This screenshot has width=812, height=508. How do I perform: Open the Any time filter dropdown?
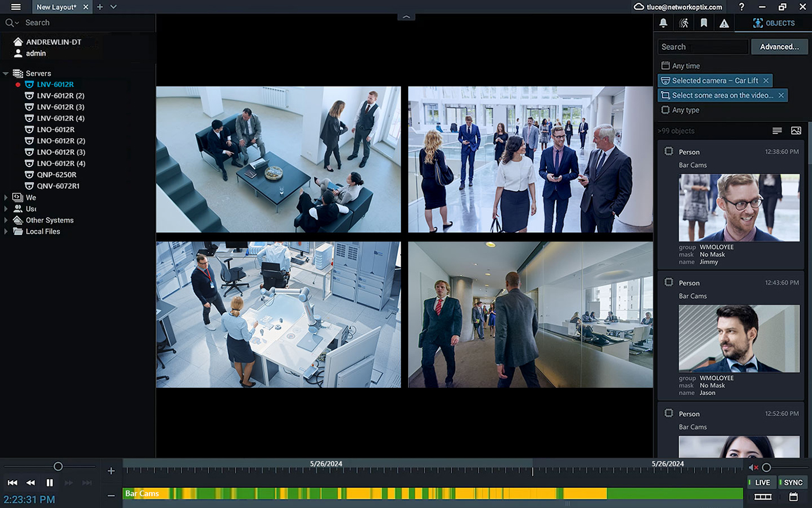686,66
